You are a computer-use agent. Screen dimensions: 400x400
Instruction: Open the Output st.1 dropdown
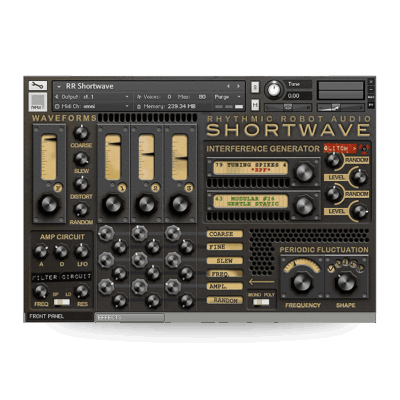pyautogui.click(x=92, y=97)
